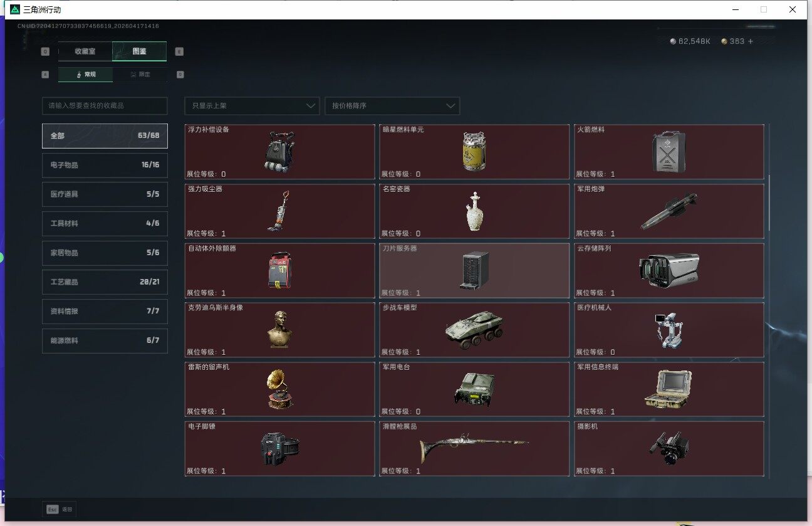This screenshot has height=526, width=812.
Task: Filter by 电子物品 category
Action: pyautogui.click(x=105, y=165)
